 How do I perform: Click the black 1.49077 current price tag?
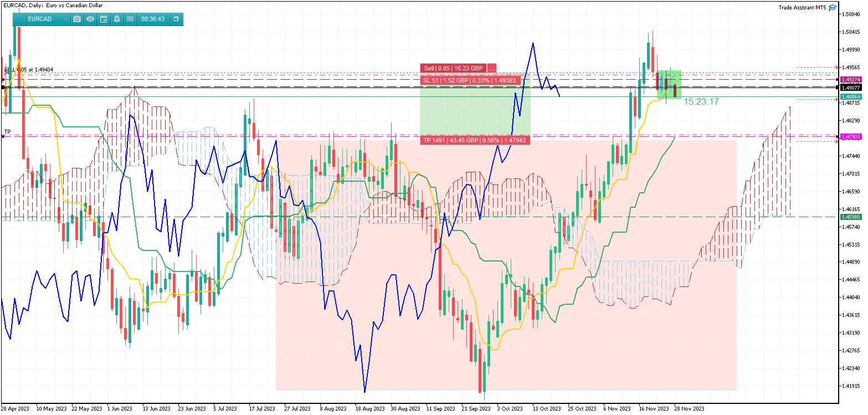850,88
